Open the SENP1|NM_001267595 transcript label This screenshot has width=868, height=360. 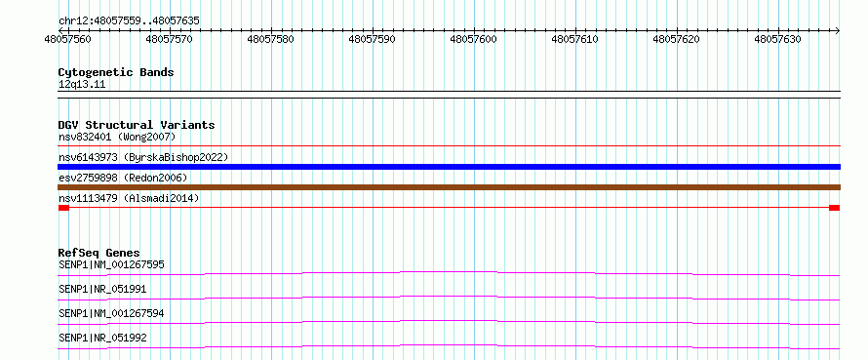tap(111, 264)
